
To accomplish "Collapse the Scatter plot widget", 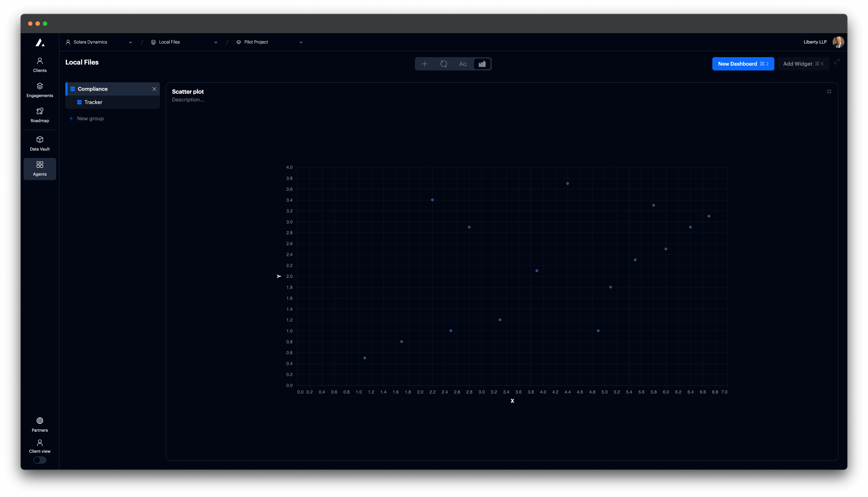I will 829,91.
